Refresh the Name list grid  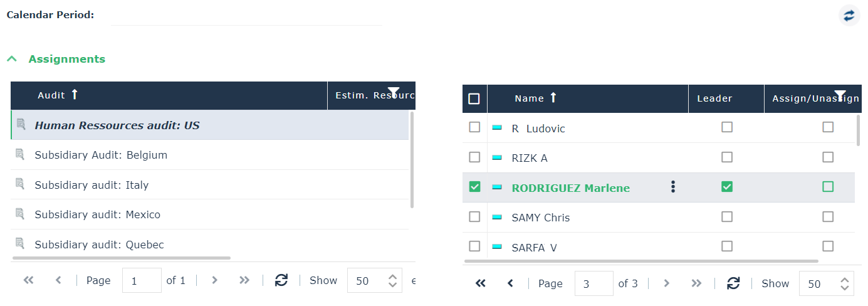[733, 283]
